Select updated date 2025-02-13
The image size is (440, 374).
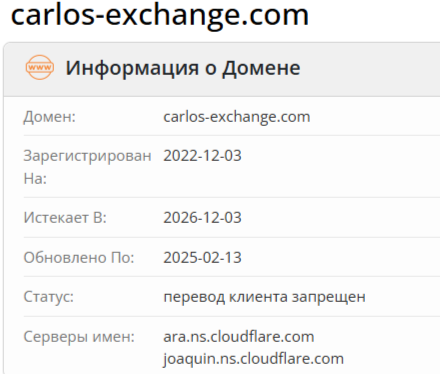click(x=202, y=258)
